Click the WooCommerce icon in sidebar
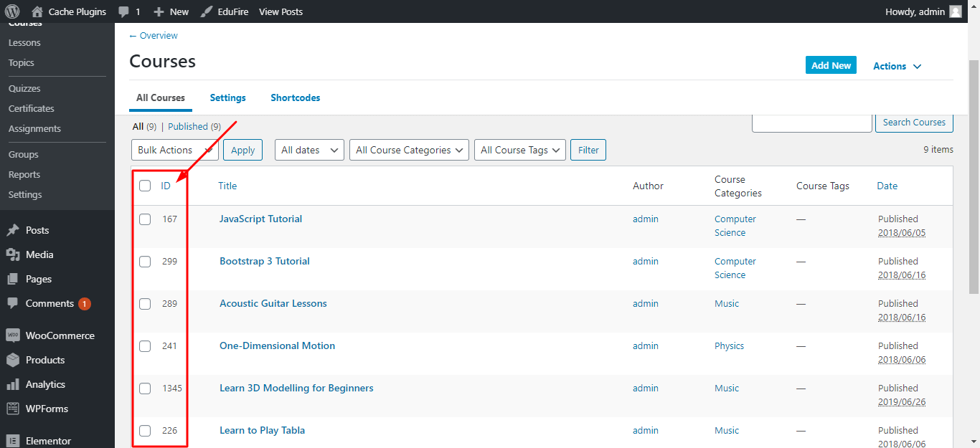This screenshot has width=980, height=448. 13,335
